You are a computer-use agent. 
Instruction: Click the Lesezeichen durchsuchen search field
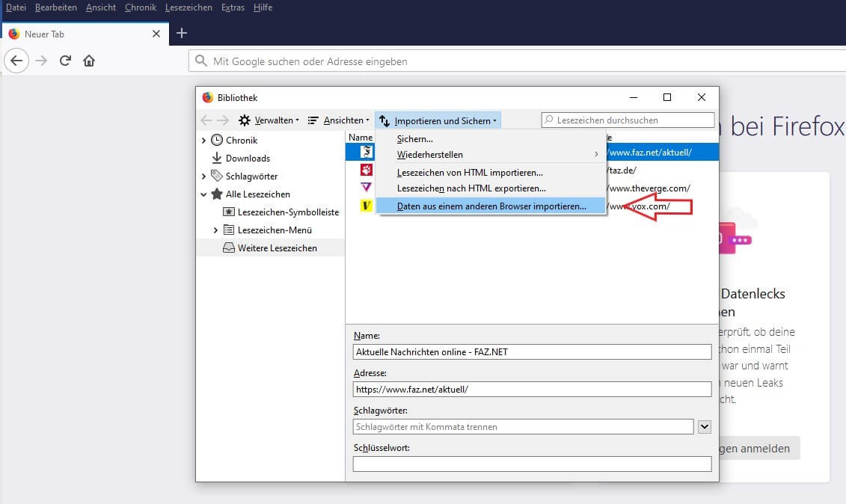[x=628, y=120]
